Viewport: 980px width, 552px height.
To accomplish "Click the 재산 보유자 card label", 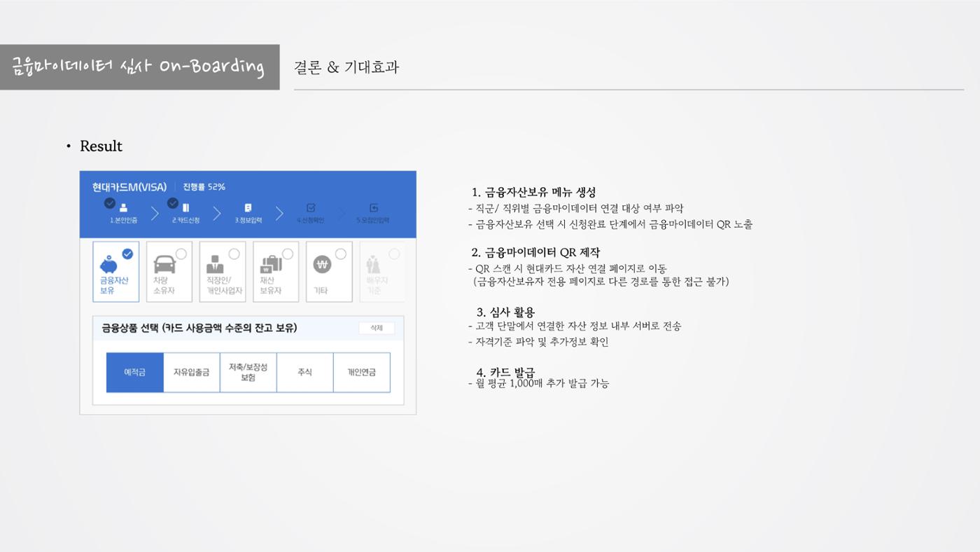I will tap(270, 285).
